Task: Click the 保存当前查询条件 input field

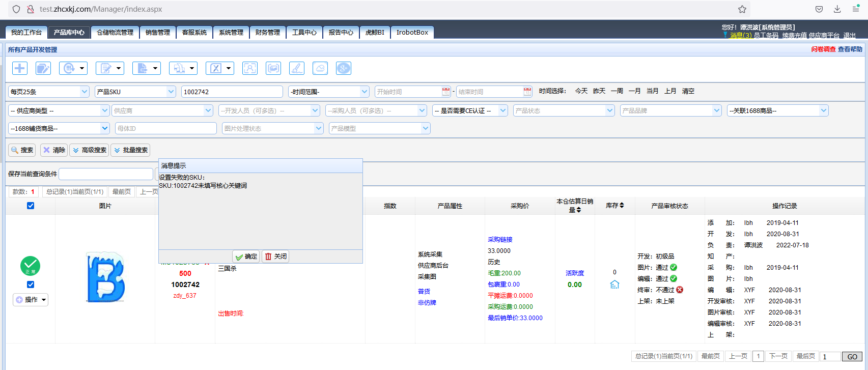Action: [x=106, y=174]
